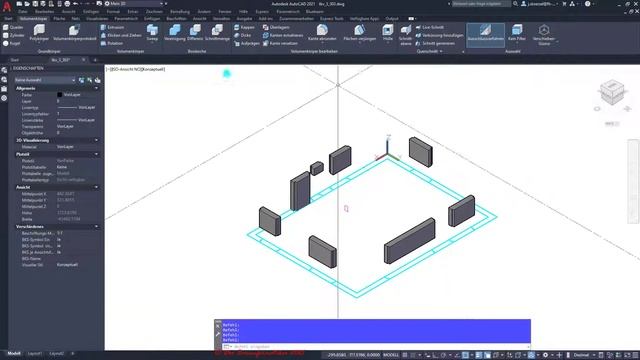This screenshot has height=360, width=640.
Task: Select the Kappen slice tool
Action: pos(244,27)
